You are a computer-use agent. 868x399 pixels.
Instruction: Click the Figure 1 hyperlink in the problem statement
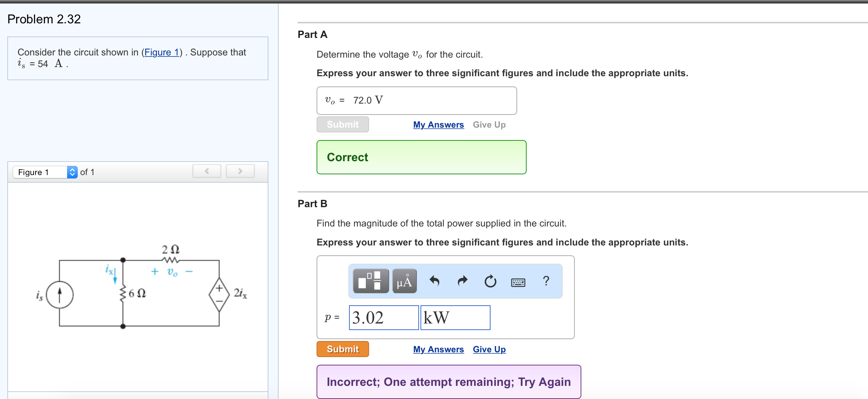point(162,52)
